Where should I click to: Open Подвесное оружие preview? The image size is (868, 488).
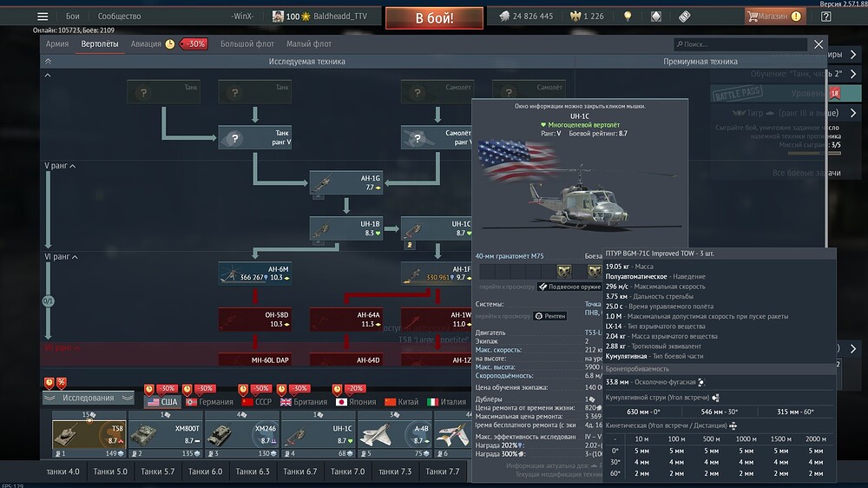pyautogui.click(x=569, y=287)
